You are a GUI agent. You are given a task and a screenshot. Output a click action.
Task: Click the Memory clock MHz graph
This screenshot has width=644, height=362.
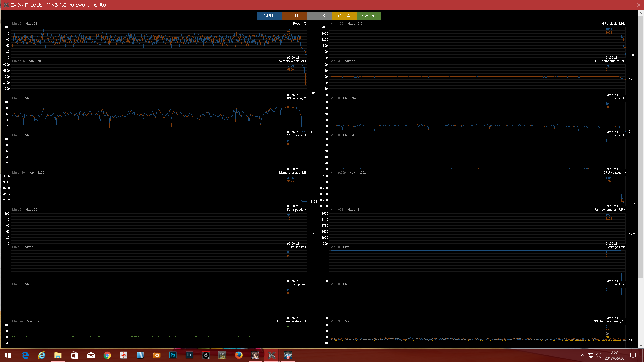click(159, 79)
